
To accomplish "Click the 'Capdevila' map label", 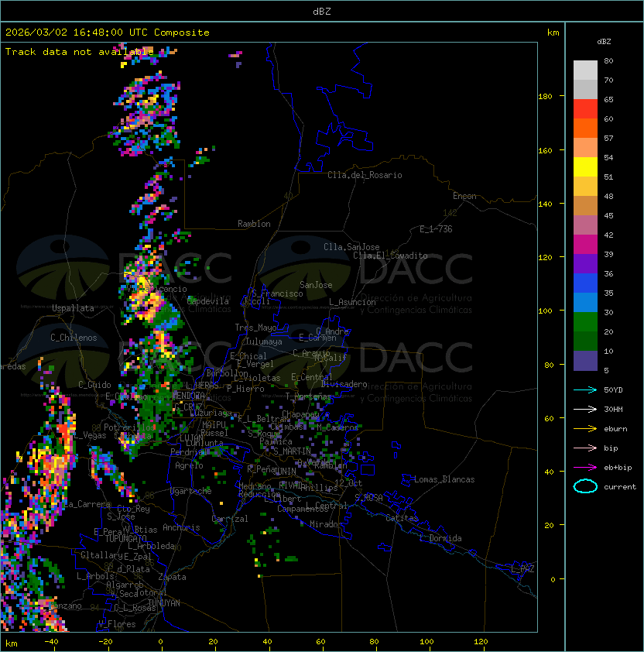I will coord(208,301).
